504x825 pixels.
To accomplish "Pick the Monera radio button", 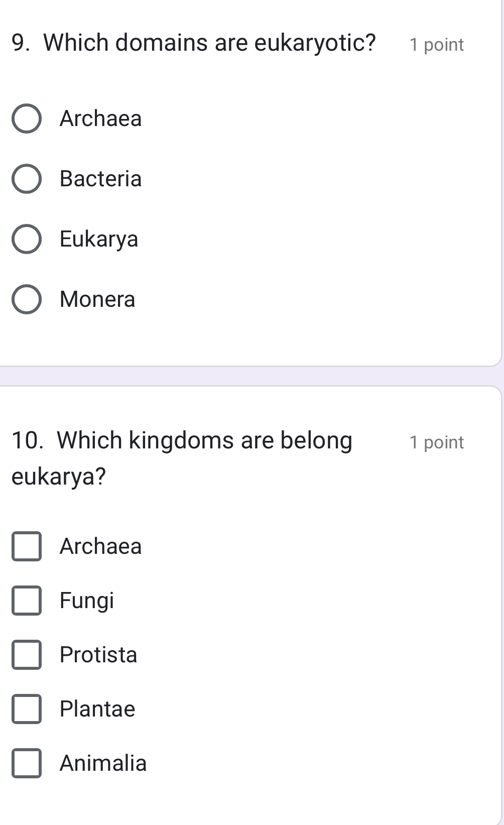I will click(x=27, y=299).
